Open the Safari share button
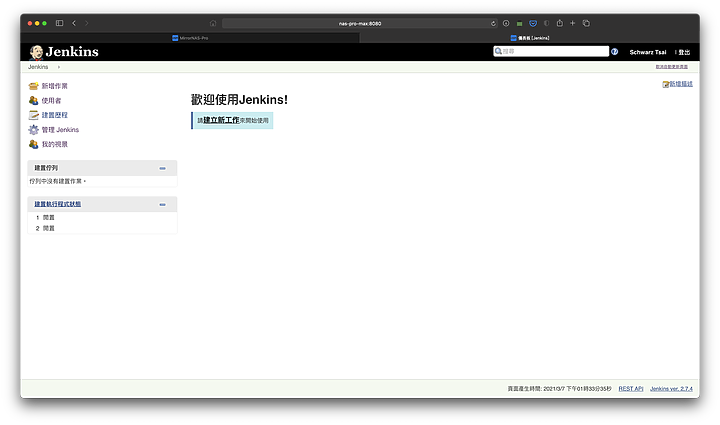Viewport: 720px width, 425px height. point(559,23)
